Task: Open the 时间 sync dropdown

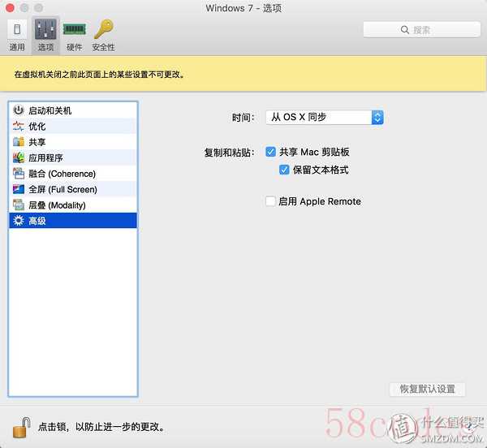Action: (324, 118)
